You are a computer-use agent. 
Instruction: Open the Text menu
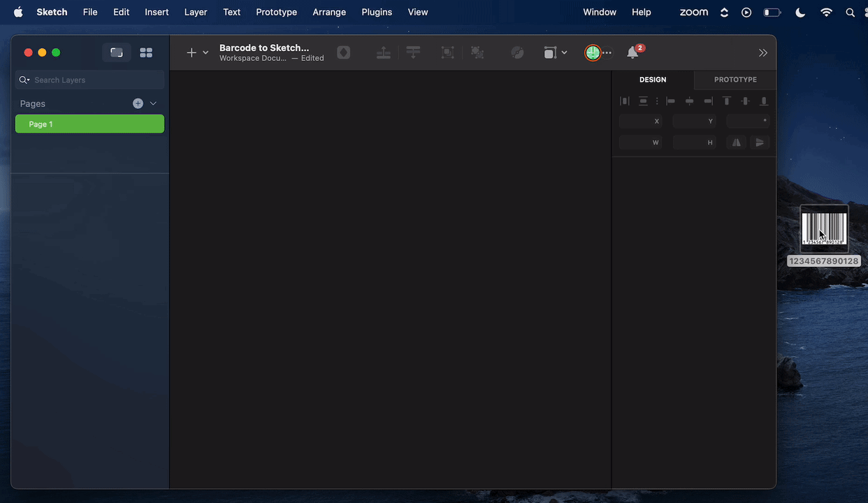(x=232, y=12)
